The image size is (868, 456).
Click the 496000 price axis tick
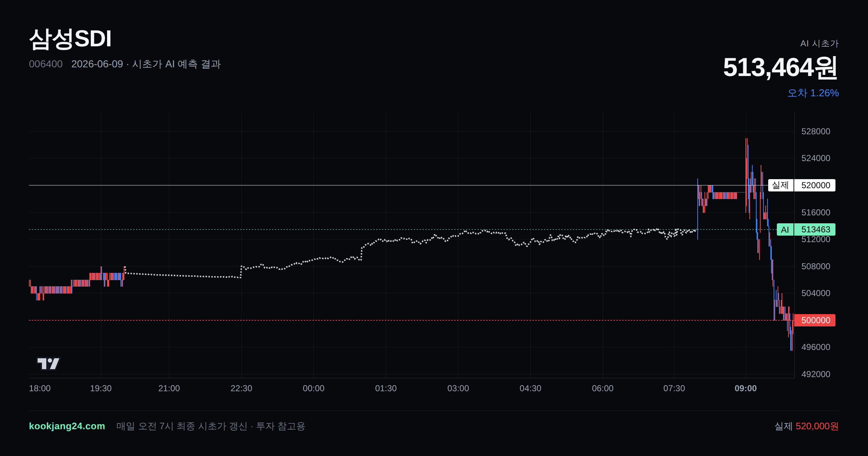pyautogui.click(x=816, y=347)
